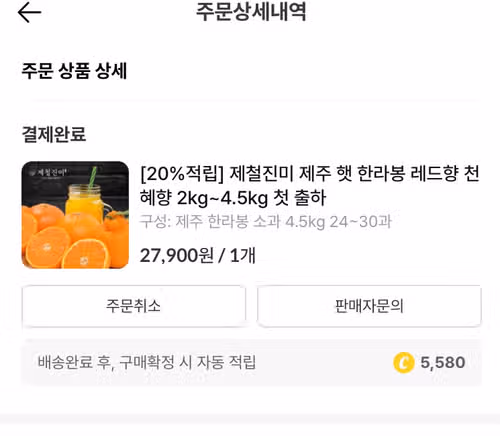Click the 1개 quantity text

click(x=243, y=256)
